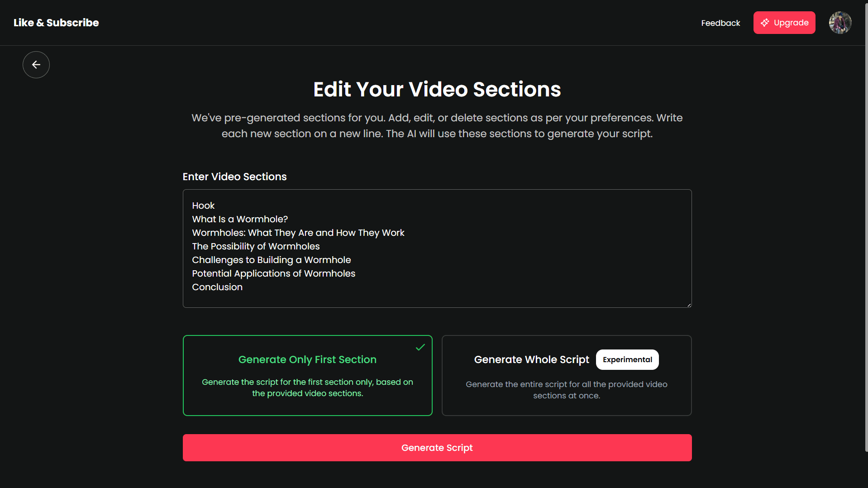Click the Like & Subscribe logo
Screen dimensions: 868x488
[56, 23]
